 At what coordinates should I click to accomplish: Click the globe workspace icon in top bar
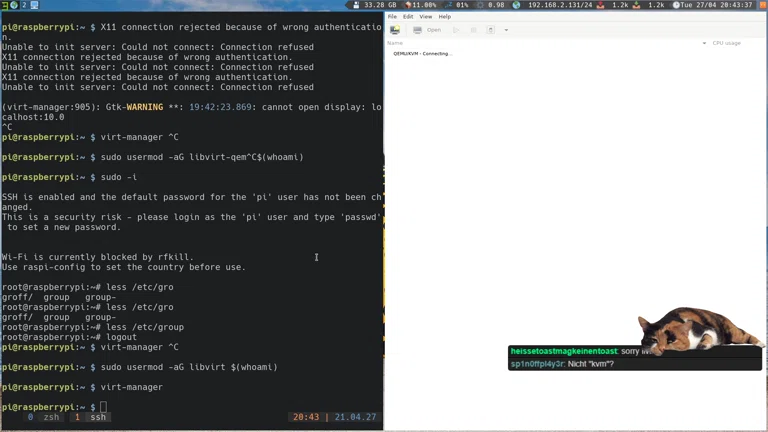14,5
